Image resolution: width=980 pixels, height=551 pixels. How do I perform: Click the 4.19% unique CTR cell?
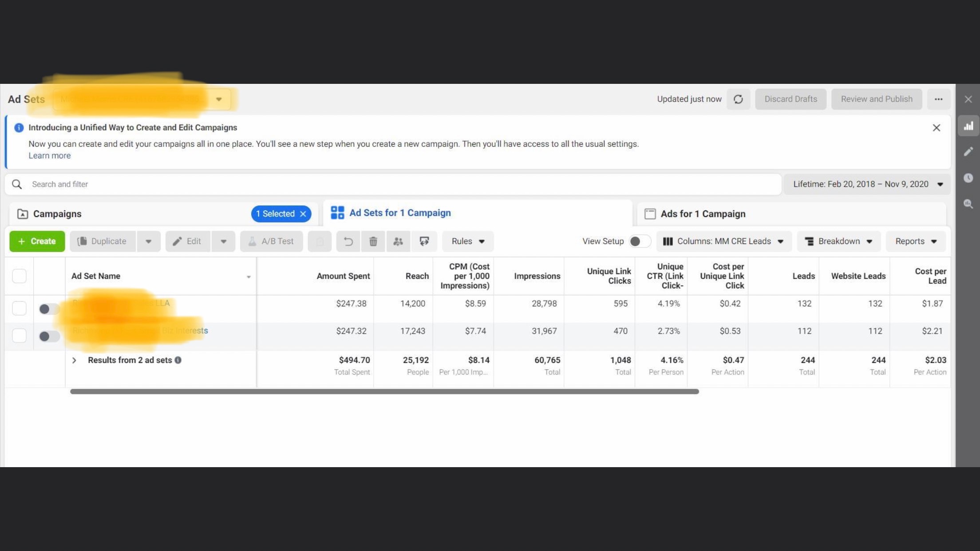668,303
